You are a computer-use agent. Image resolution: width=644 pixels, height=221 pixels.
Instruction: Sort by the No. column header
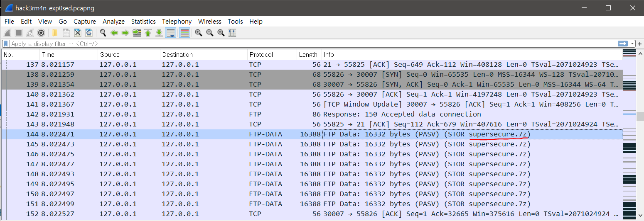pos(21,55)
